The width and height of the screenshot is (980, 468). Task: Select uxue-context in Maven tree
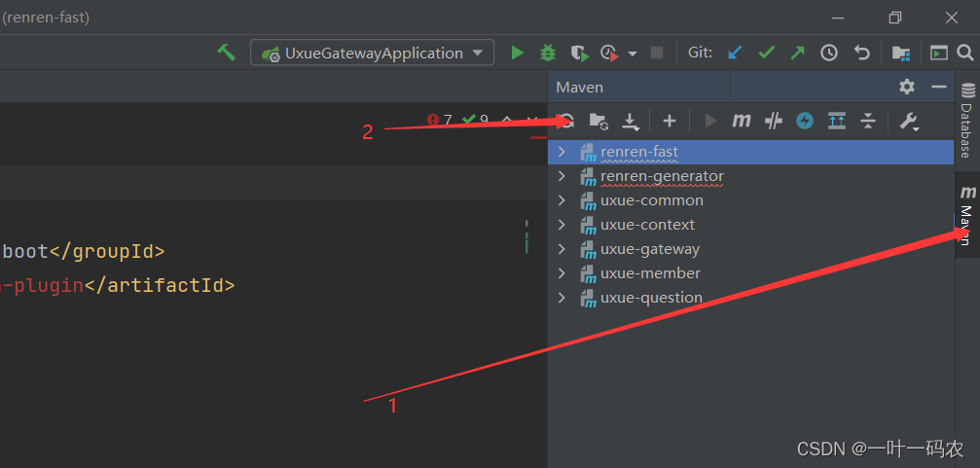click(x=750, y=225)
